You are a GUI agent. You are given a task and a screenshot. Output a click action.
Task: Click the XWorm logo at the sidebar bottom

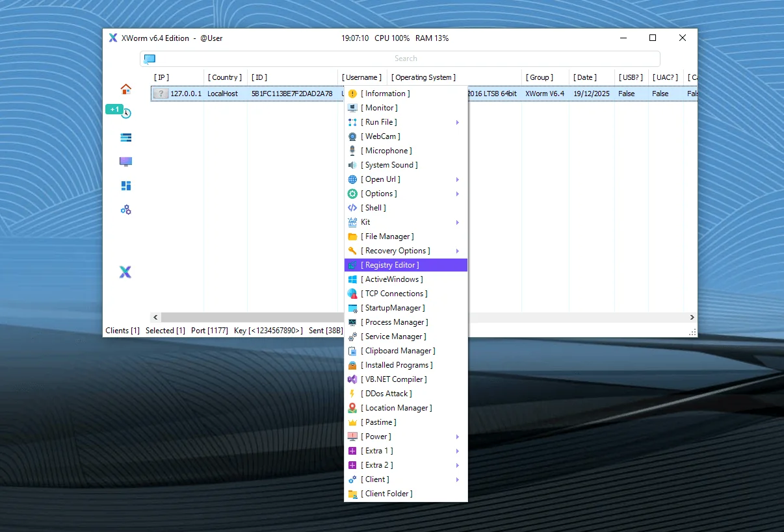point(125,272)
